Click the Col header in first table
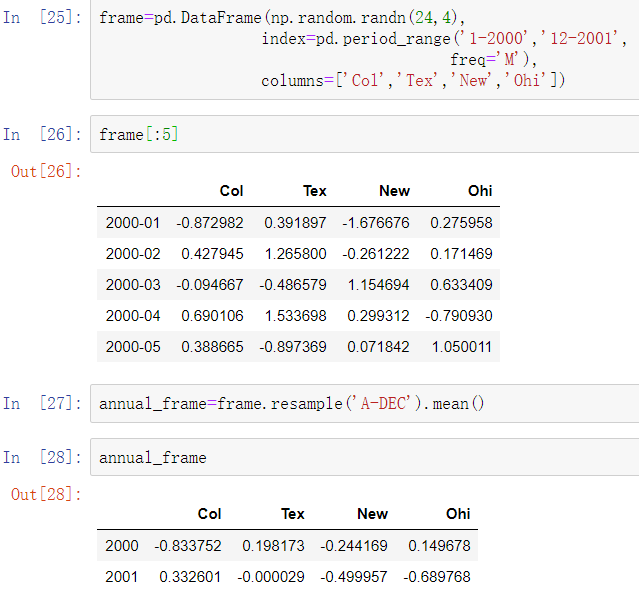Image resolution: width=639 pixels, height=599 pixels. point(231,191)
